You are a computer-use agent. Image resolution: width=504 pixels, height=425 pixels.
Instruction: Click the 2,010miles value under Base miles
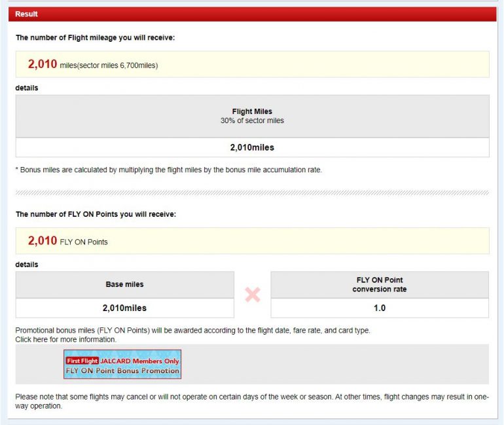point(124,308)
